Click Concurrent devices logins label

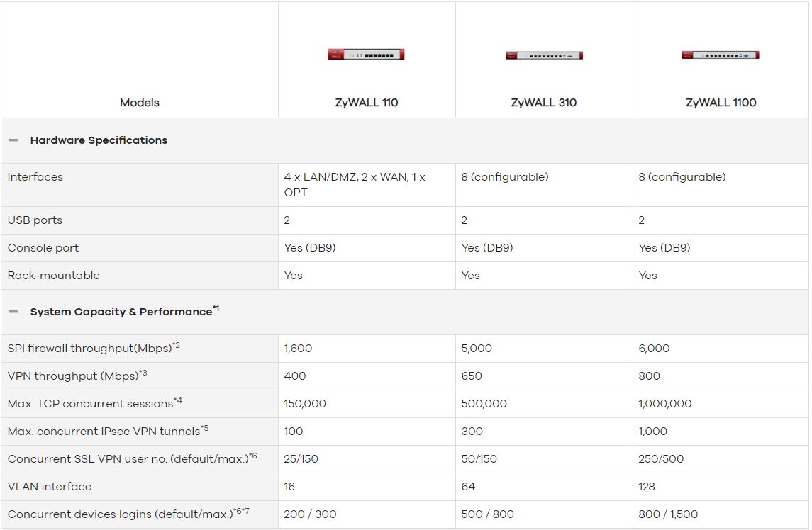click(128, 514)
